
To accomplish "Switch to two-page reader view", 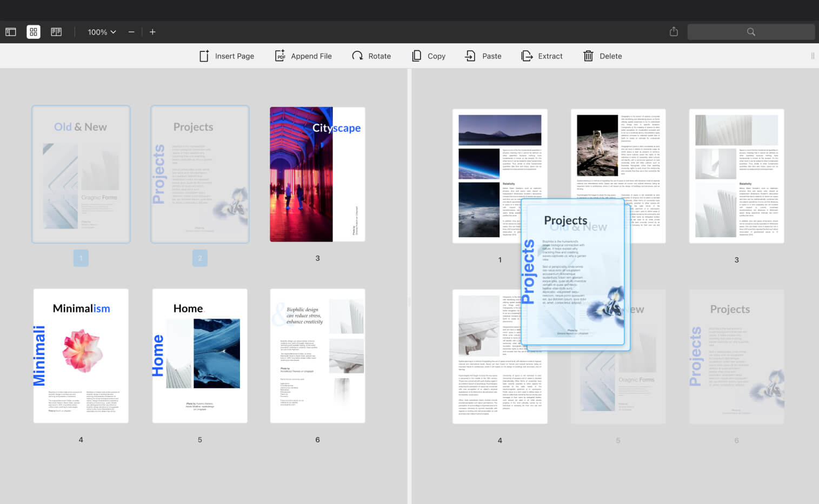I will [56, 32].
